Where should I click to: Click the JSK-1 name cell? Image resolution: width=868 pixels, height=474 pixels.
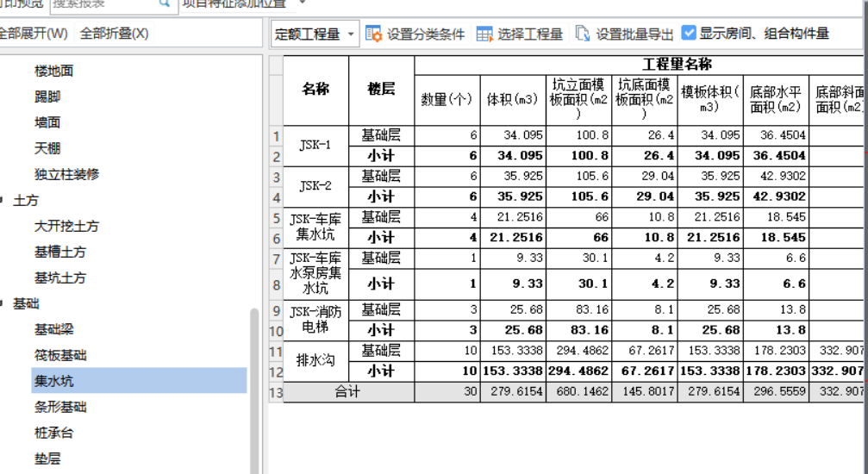point(315,146)
